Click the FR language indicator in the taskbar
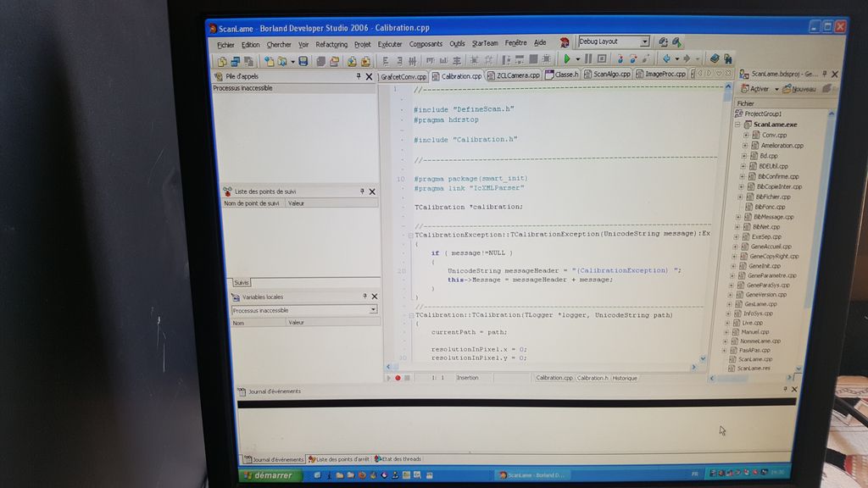This screenshot has height=488, width=868. (695, 474)
